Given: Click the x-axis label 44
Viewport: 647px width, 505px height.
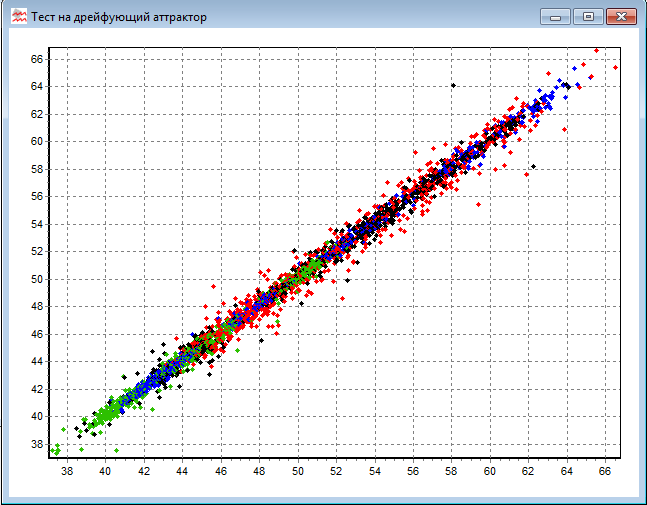Looking at the screenshot, I should [x=182, y=470].
